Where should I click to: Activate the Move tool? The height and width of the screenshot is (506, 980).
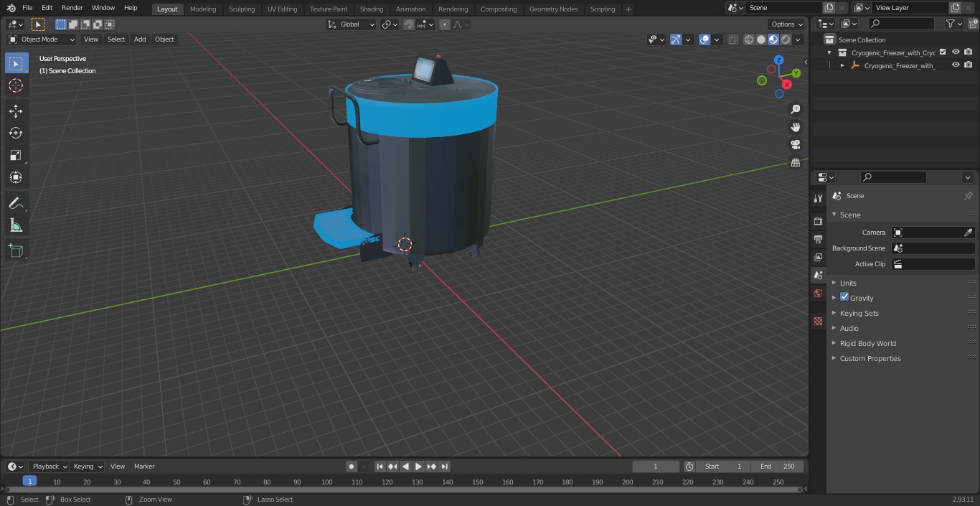[x=16, y=111]
